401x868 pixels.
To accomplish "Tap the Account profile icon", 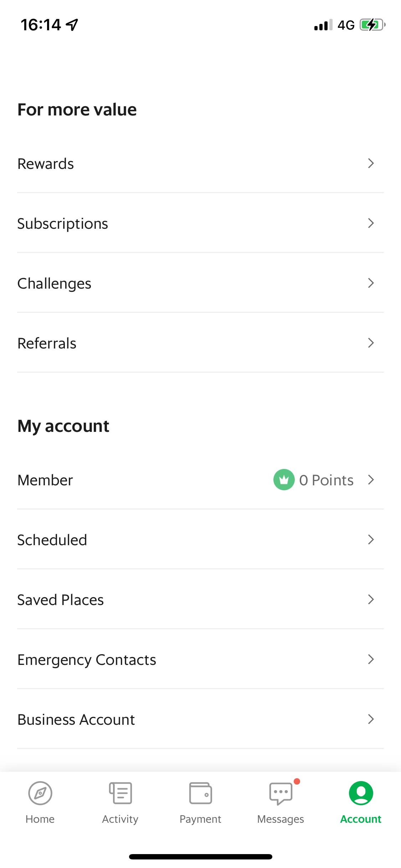I will point(361,793).
